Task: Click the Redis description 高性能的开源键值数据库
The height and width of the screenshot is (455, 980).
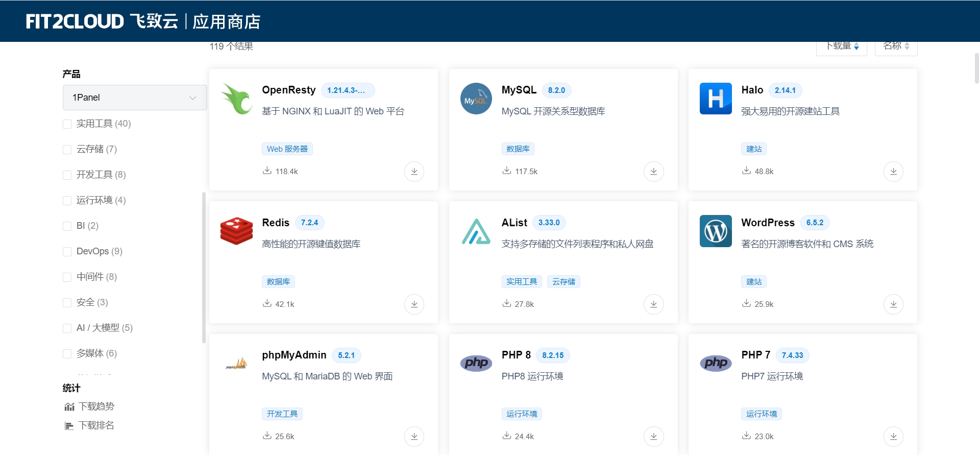Action: coord(311,244)
